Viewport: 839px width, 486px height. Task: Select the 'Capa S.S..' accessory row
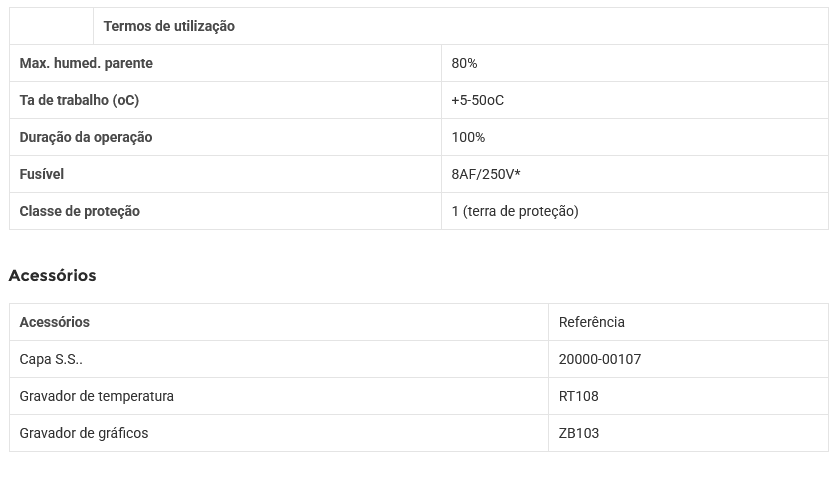click(x=51, y=359)
